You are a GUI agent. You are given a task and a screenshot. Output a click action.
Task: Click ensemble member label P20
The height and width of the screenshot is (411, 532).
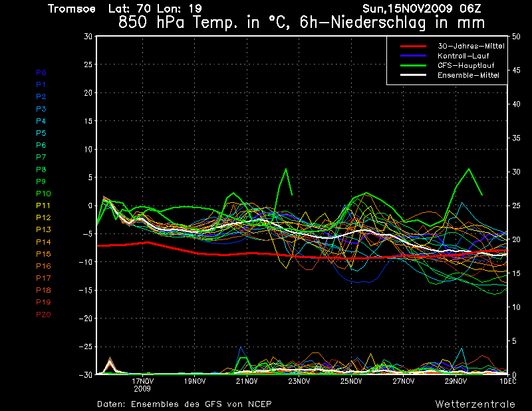[x=43, y=315]
